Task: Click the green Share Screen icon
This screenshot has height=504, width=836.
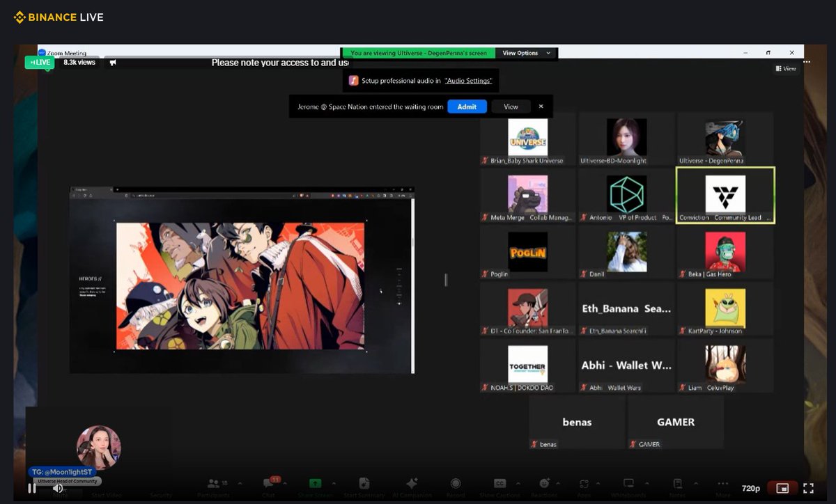Action: click(316, 482)
